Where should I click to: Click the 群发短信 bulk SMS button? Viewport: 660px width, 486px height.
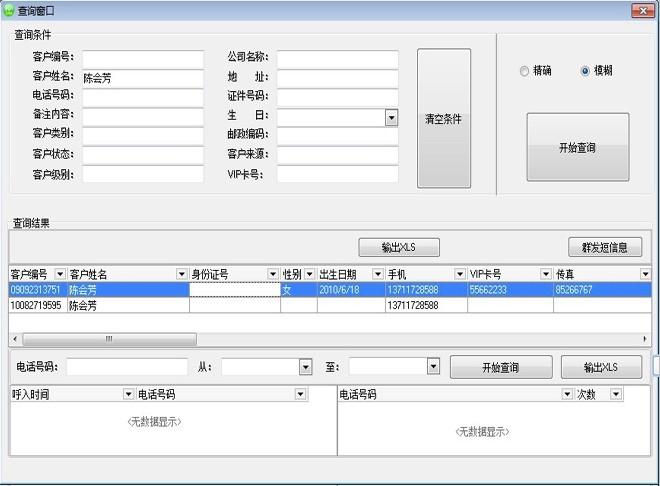tap(604, 247)
